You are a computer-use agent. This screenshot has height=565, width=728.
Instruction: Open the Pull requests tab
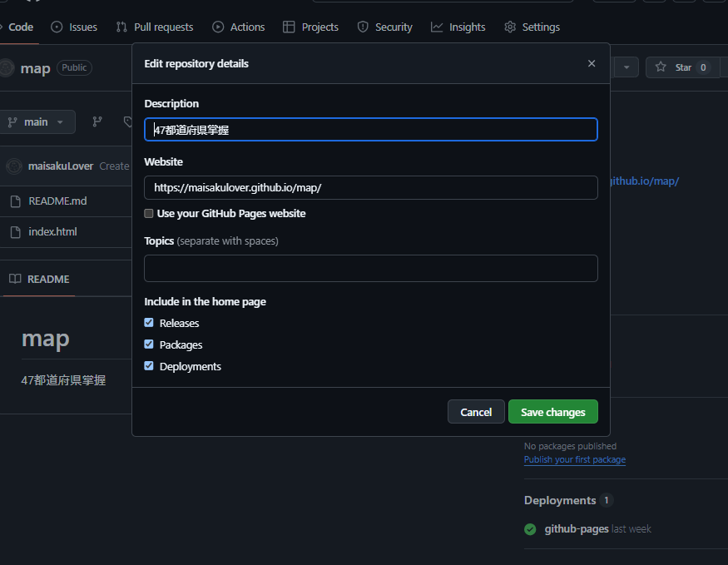155,27
